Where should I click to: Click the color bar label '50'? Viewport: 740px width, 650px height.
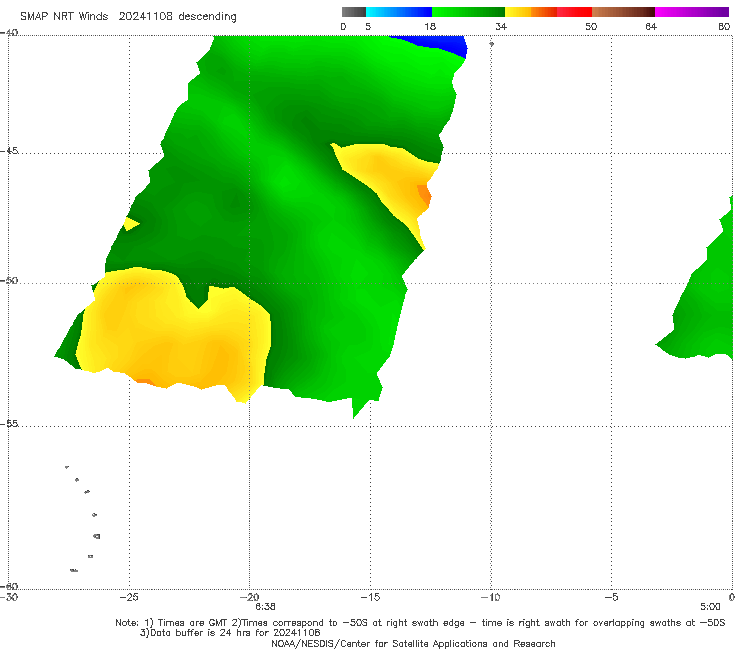tap(591, 26)
